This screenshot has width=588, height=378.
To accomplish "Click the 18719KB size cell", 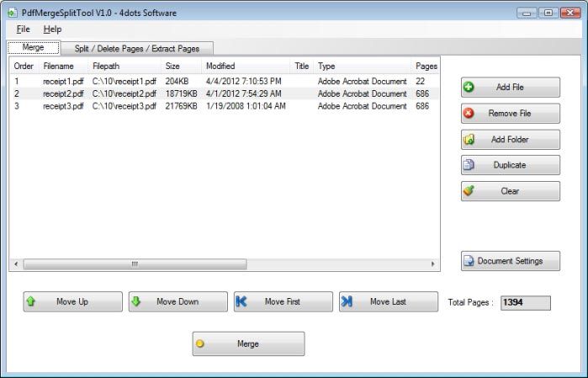I will point(181,93).
